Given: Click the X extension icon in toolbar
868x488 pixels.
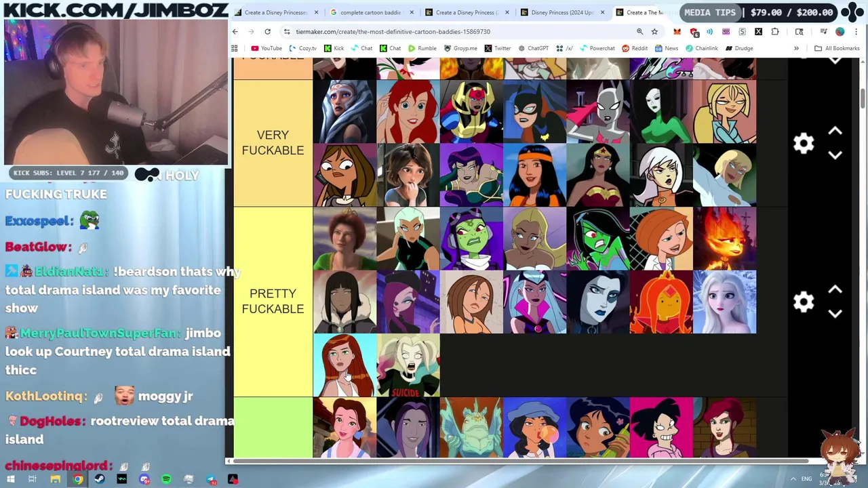Looking at the screenshot, I should (758, 32).
